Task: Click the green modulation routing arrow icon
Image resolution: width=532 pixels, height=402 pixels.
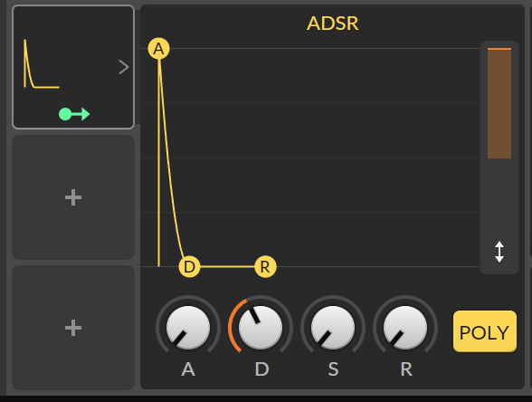Action: coord(74,114)
